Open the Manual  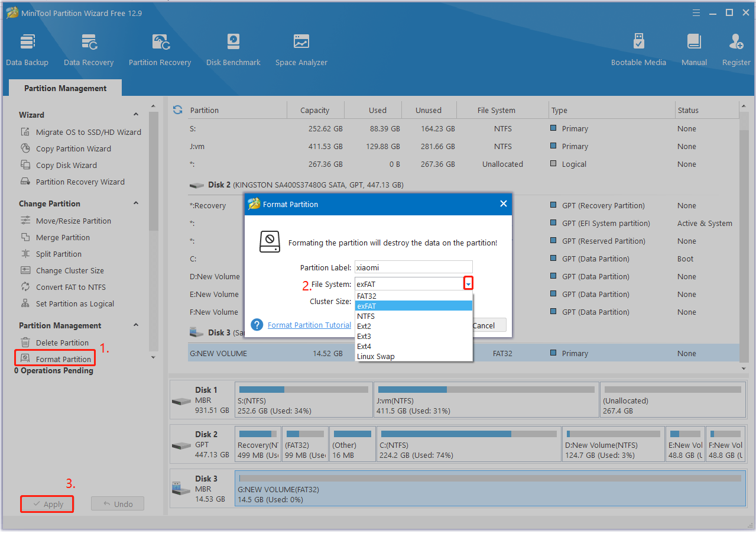tap(694, 50)
